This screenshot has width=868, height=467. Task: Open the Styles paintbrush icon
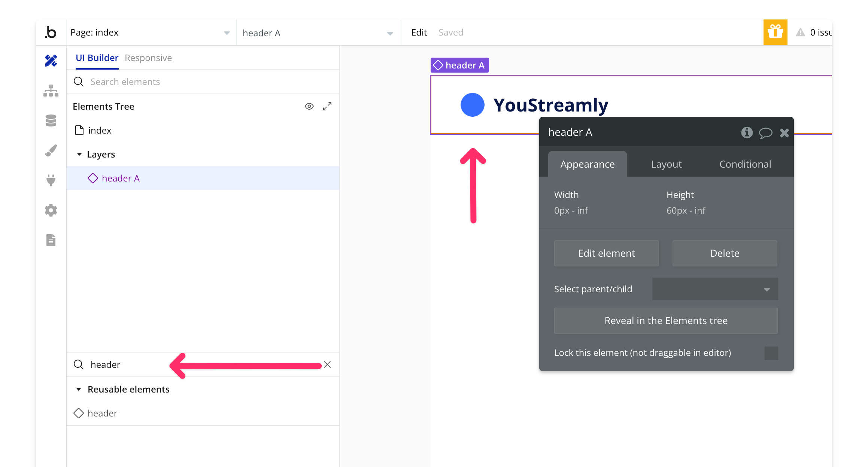coord(51,150)
